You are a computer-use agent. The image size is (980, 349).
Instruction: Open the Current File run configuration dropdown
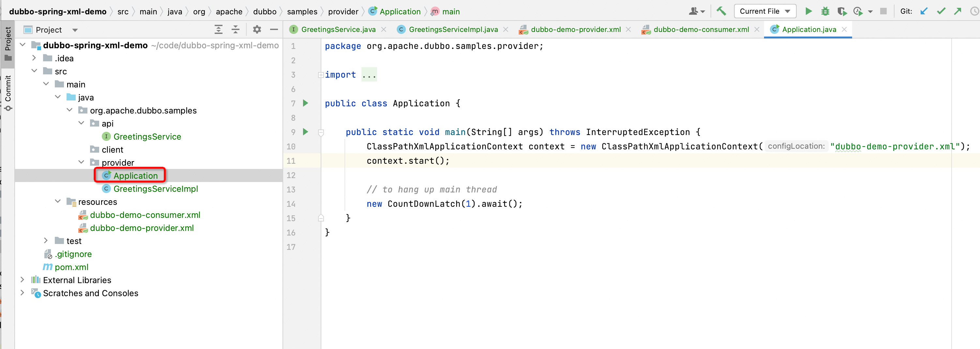coord(765,11)
